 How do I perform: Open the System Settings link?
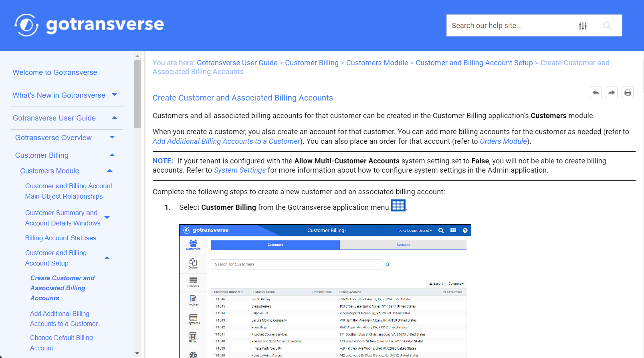pyautogui.click(x=240, y=170)
